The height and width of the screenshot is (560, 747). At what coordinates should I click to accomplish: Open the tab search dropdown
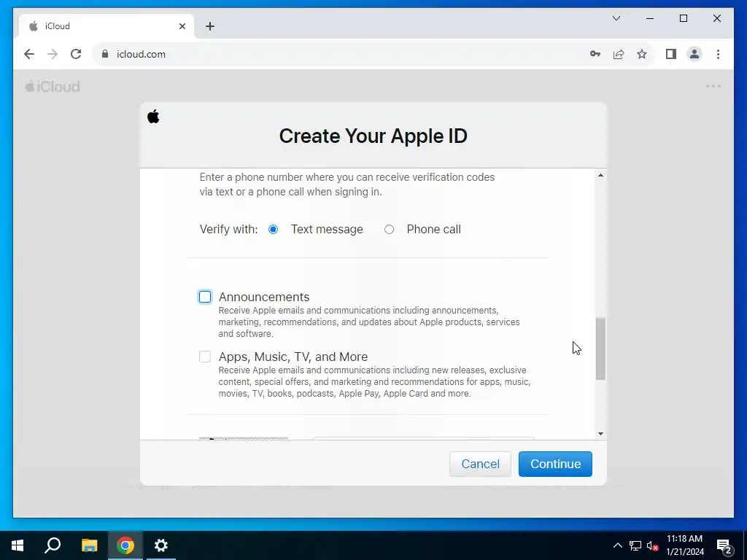point(616,18)
